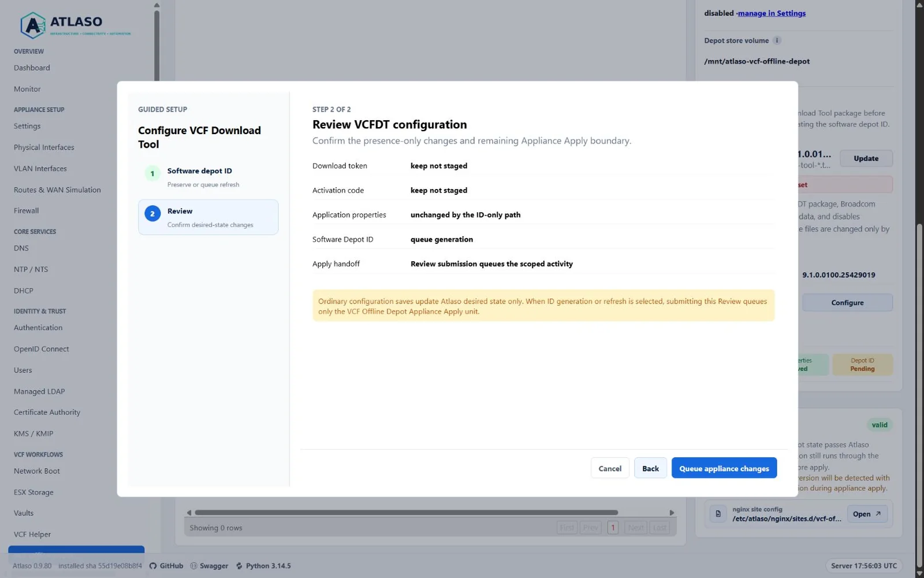This screenshot has height=578, width=924.
Task: Click the step 1 circle badge
Action: [152, 173]
